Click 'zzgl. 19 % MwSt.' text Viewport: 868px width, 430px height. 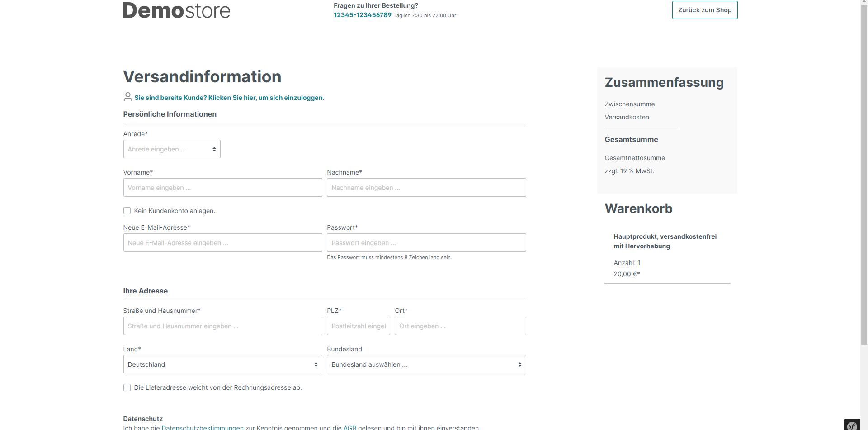click(x=629, y=171)
